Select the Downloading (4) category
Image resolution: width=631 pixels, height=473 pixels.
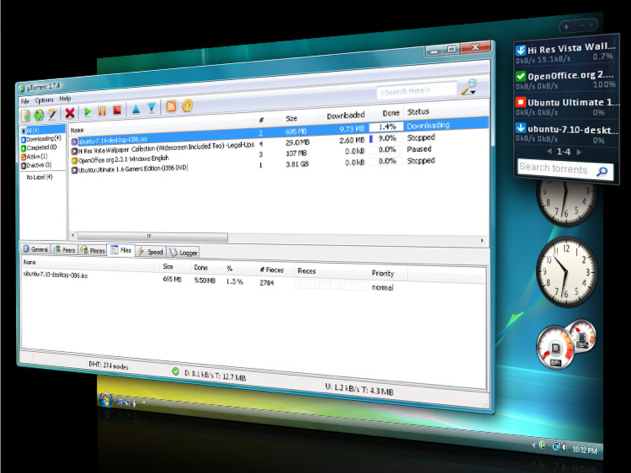pos(41,139)
